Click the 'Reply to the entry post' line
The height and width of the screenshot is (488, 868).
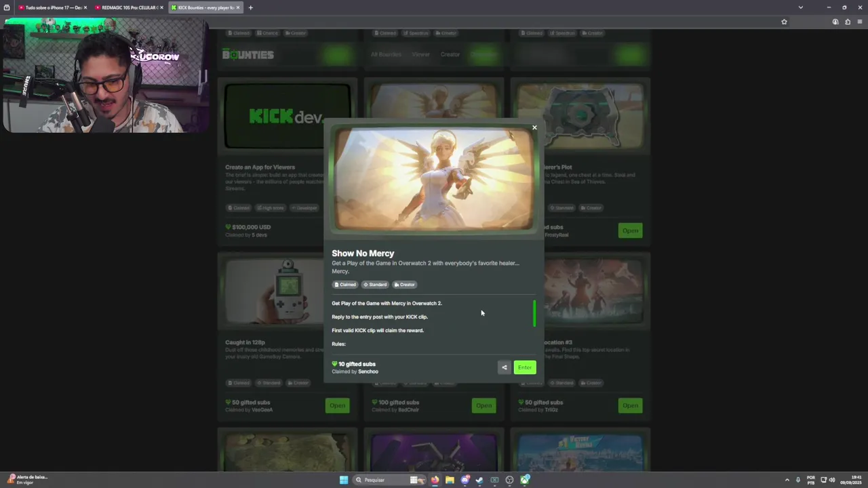click(x=380, y=317)
